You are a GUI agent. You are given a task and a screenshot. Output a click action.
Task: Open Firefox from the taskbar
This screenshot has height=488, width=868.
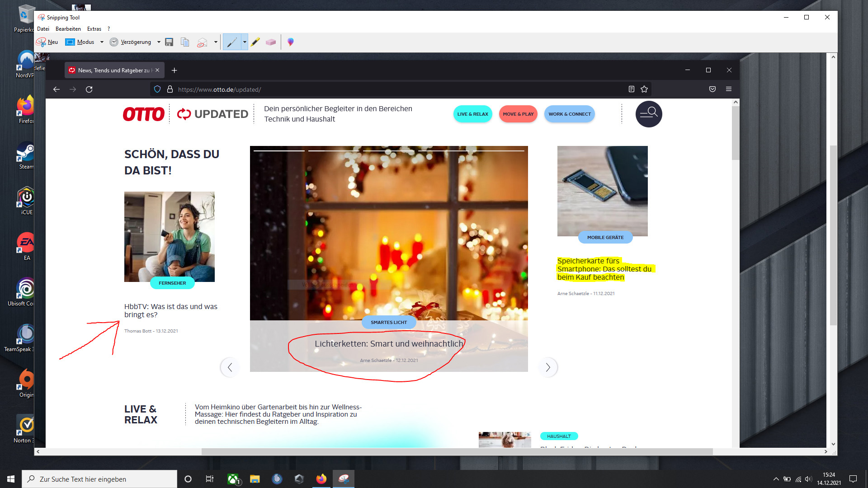(321, 479)
